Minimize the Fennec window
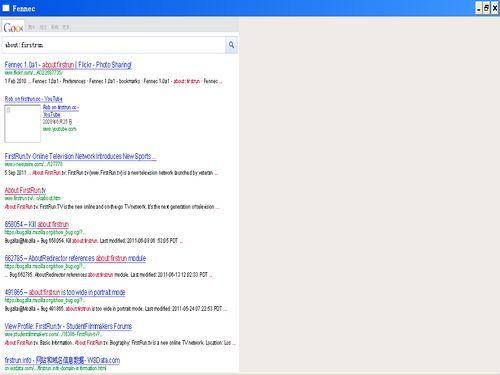The height and width of the screenshot is (375, 500). tap(479, 8)
